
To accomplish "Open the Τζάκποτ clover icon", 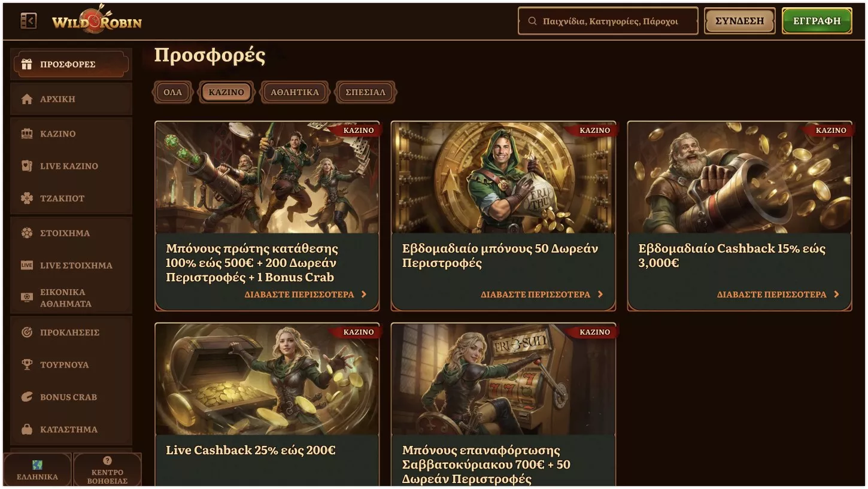I will coord(26,198).
